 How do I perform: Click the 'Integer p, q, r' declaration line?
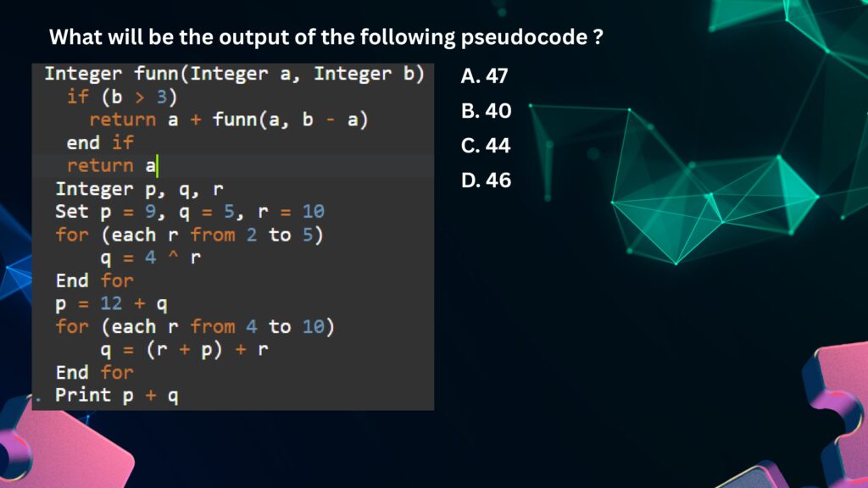point(139,188)
